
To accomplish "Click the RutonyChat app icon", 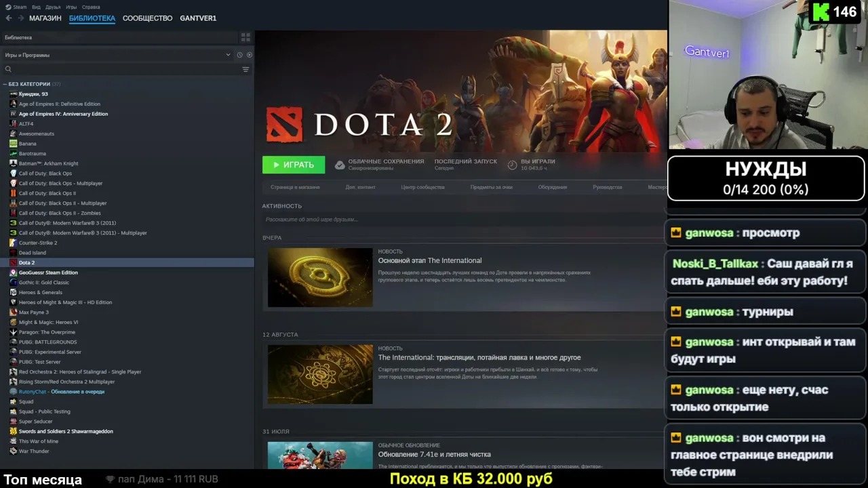I will pos(13,392).
